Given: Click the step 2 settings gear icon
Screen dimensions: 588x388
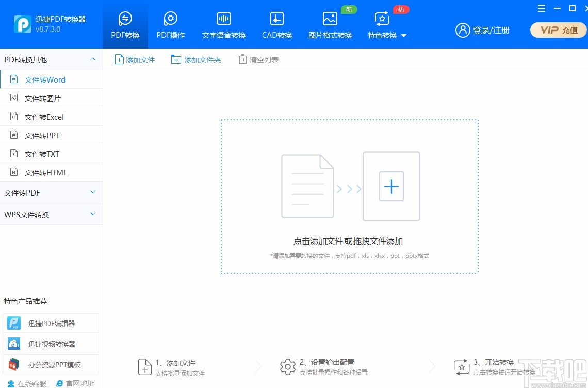Looking at the screenshot, I should pyautogui.click(x=288, y=367).
